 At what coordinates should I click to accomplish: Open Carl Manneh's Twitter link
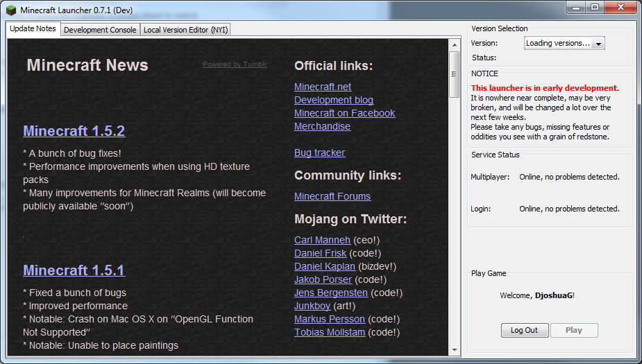tap(322, 240)
